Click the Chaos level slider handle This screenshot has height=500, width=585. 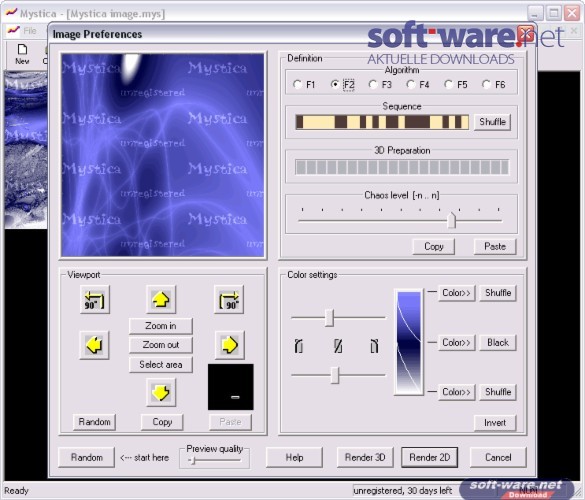pyautogui.click(x=451, y=220)
